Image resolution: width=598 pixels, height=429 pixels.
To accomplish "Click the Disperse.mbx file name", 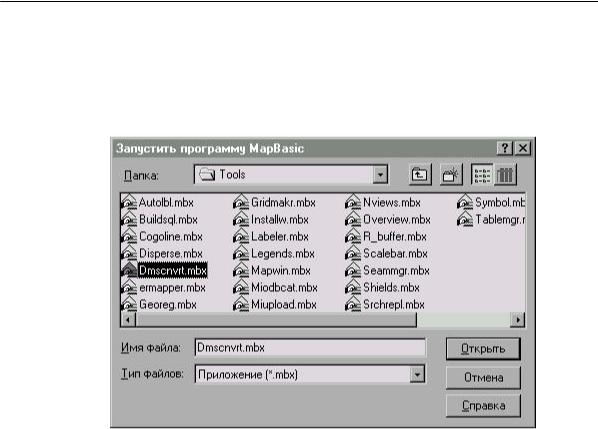I will pos(171,254).
